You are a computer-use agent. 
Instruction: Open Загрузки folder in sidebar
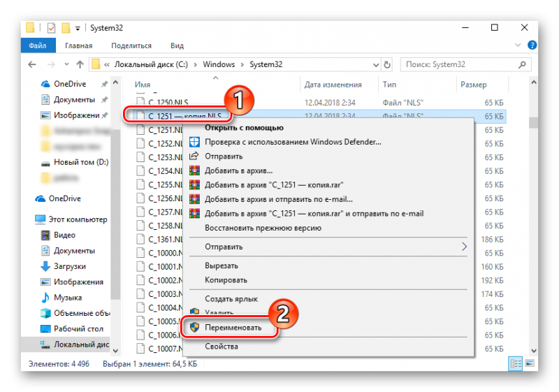click(x=69, y=266)
